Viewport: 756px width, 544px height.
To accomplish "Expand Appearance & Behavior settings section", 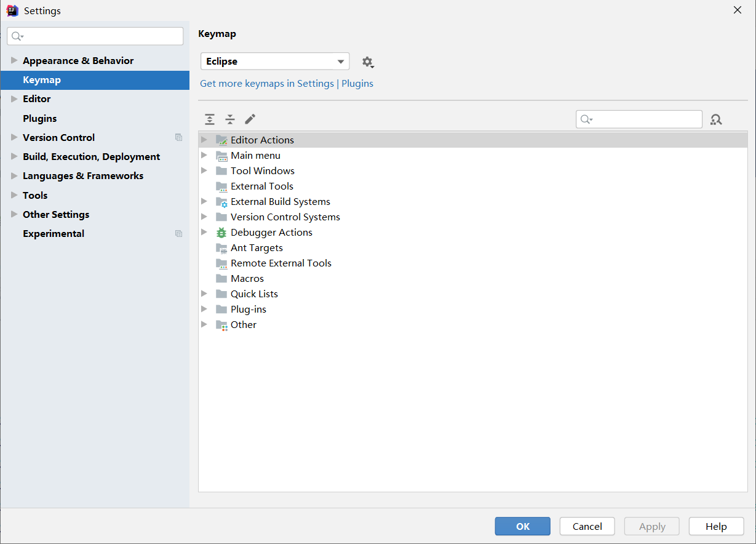I will [14, 60].
